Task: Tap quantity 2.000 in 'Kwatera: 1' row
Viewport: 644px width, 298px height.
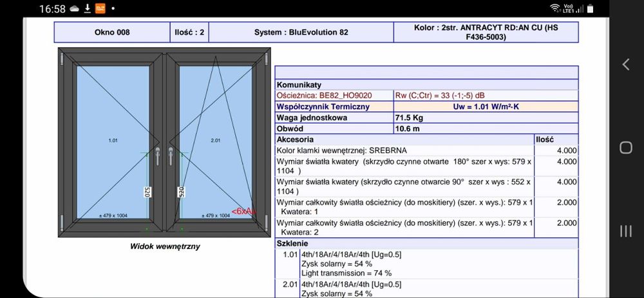Action: [x=567, y=203]
